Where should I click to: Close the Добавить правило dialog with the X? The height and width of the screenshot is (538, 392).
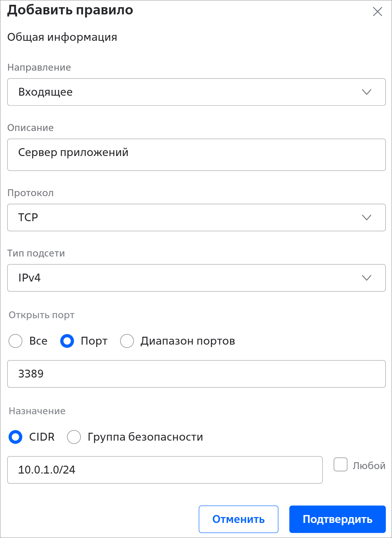pos(377,12)
